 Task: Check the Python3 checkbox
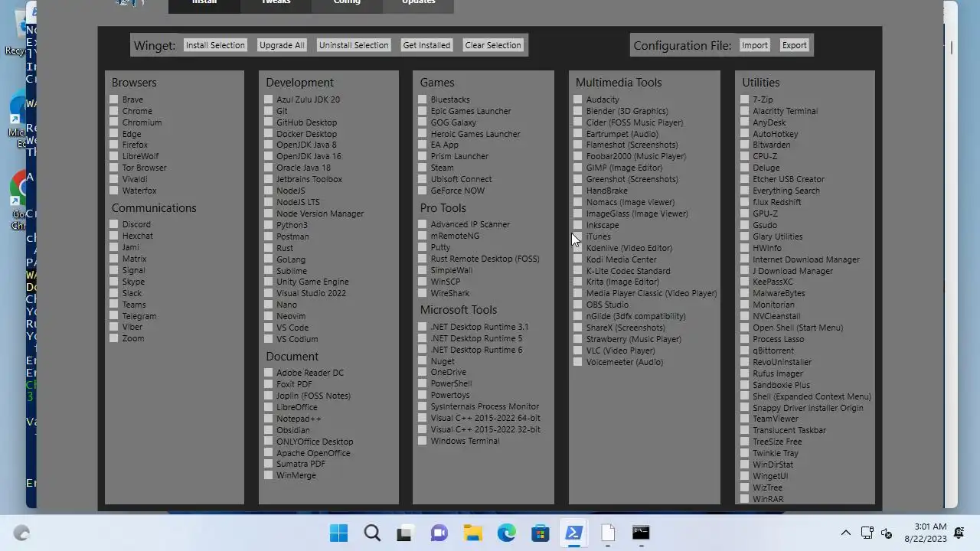[x=269, y=225]
